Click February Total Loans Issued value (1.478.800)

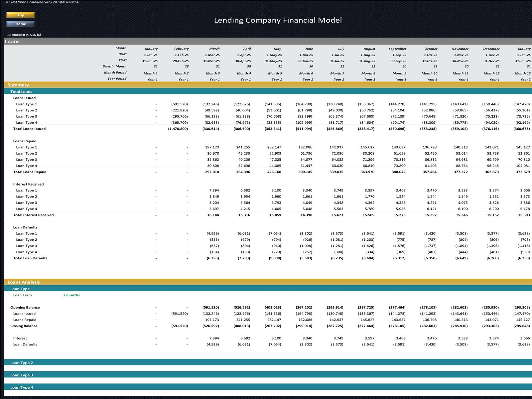point(178,129)
